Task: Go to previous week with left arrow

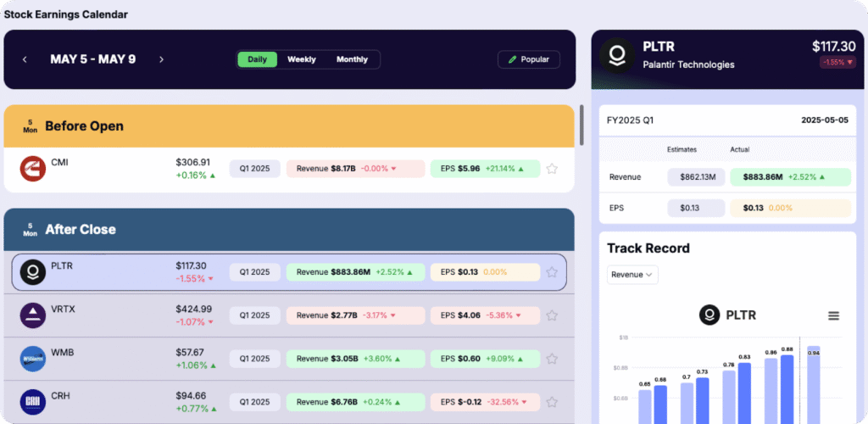Action: pyautogui.click(x=25, y=59)
